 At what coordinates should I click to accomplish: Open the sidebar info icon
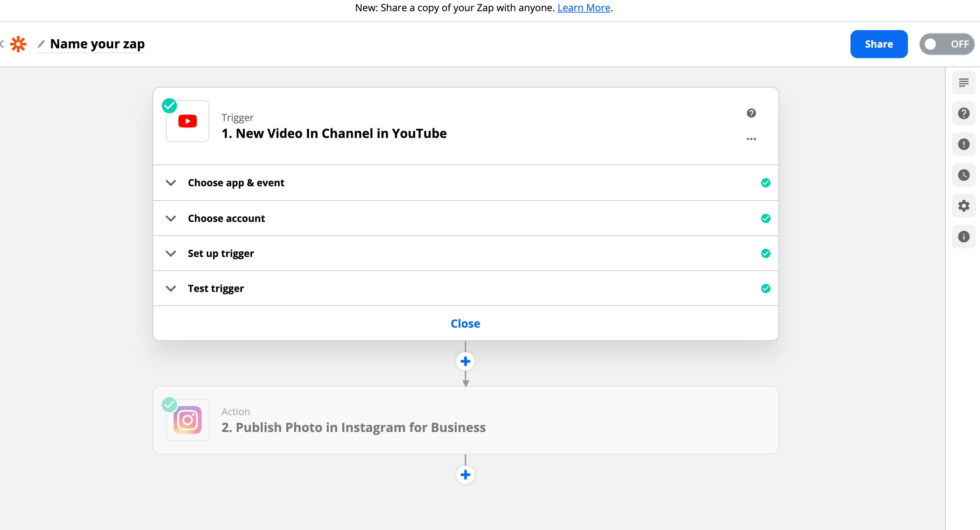963,237
